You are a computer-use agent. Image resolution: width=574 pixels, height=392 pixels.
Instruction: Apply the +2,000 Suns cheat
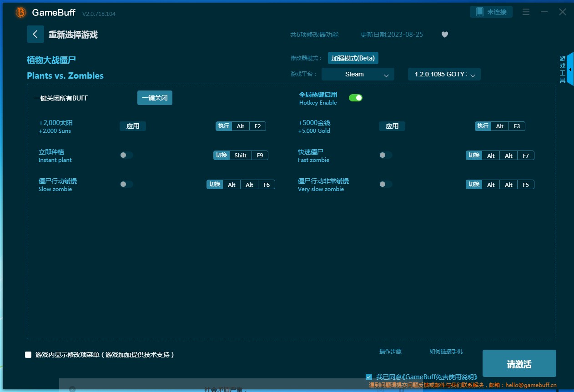133,126
